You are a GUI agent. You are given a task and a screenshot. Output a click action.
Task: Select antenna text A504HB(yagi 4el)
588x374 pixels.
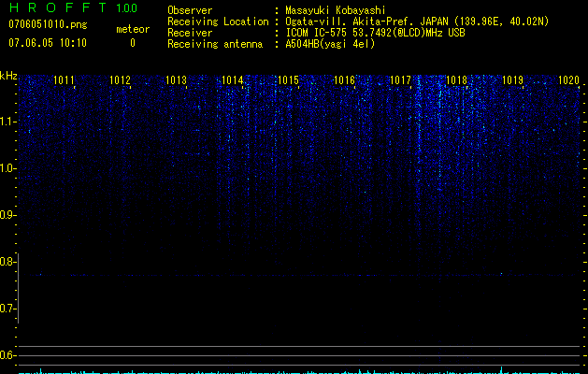tap(330, 44)
